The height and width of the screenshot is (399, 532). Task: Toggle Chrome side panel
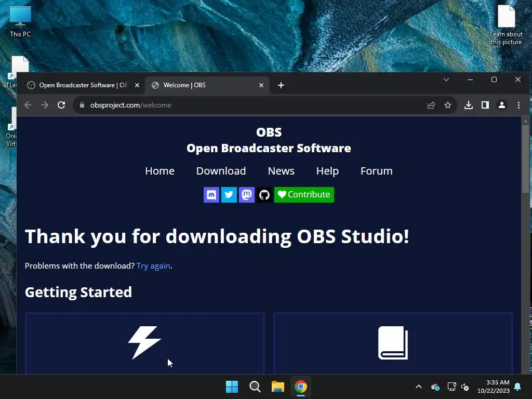485,105
